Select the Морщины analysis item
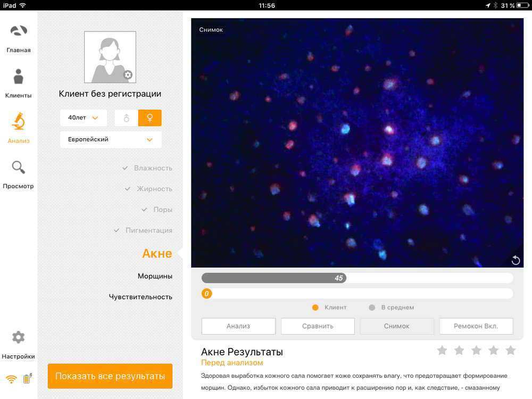 pos(155,276)
